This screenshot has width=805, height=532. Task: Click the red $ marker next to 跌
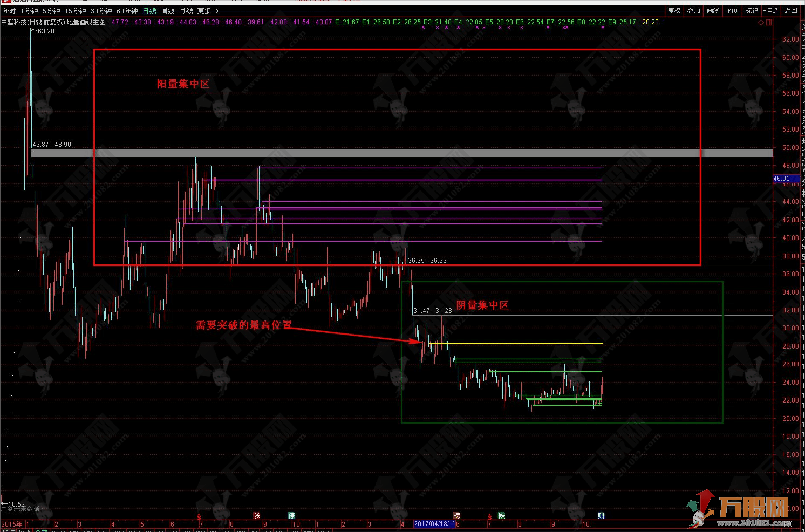tap(489, 517)
